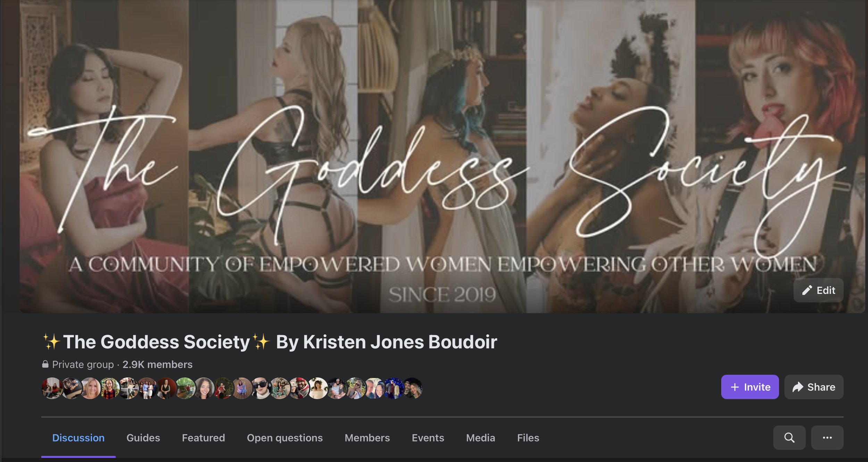Image resolution: width=868 pixels, height=462 pixels.
Task: Click the Private group lock icon
Action: tap(45, 364)
